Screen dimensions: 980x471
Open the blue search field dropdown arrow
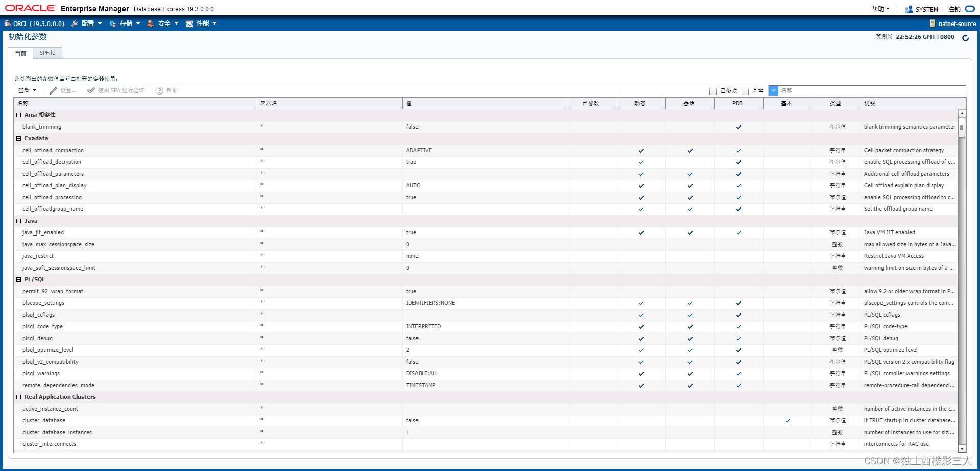point(773,90)
